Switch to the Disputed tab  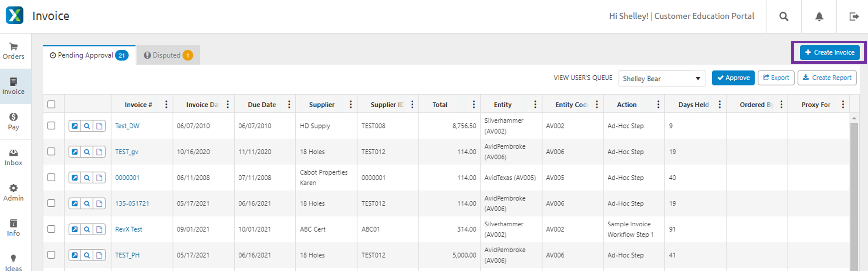(168, 55)
